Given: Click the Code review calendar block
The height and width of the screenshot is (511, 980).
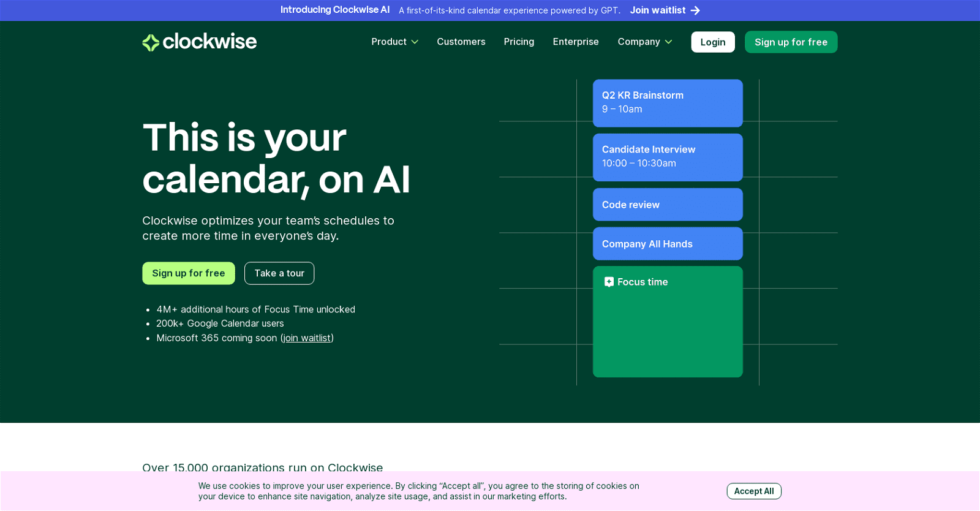Looking at the screenshot, I should point(667,205).
